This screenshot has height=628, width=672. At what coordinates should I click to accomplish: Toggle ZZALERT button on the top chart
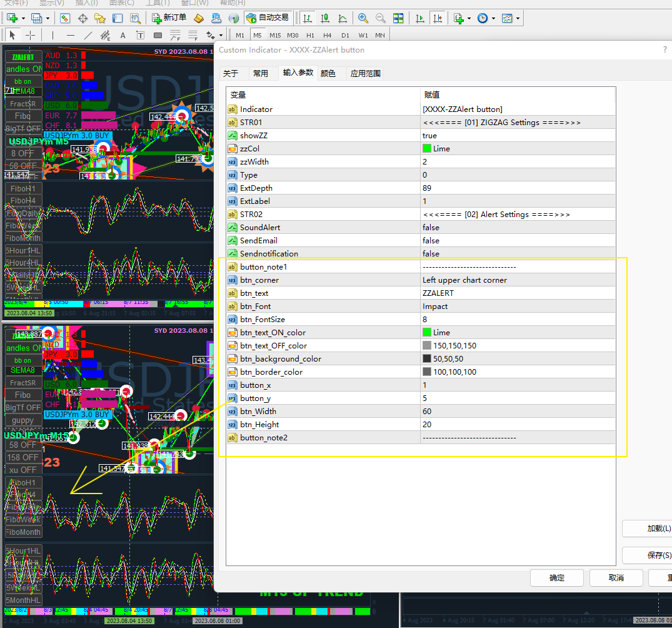[x=23, y=57]
